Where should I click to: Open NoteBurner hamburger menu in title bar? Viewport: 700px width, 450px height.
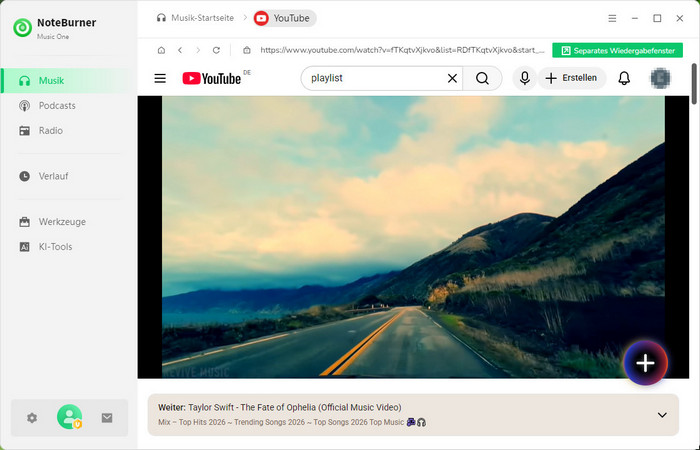click(612, 18)
